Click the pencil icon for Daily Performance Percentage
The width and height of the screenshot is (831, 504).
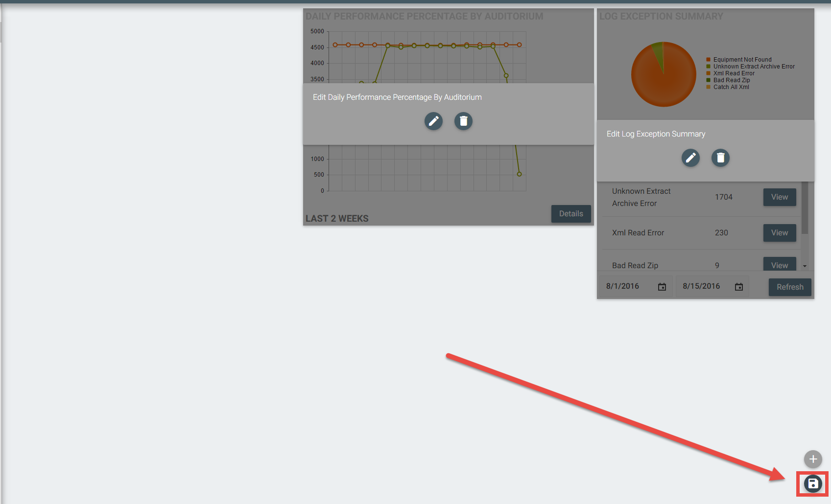point(433,121)
